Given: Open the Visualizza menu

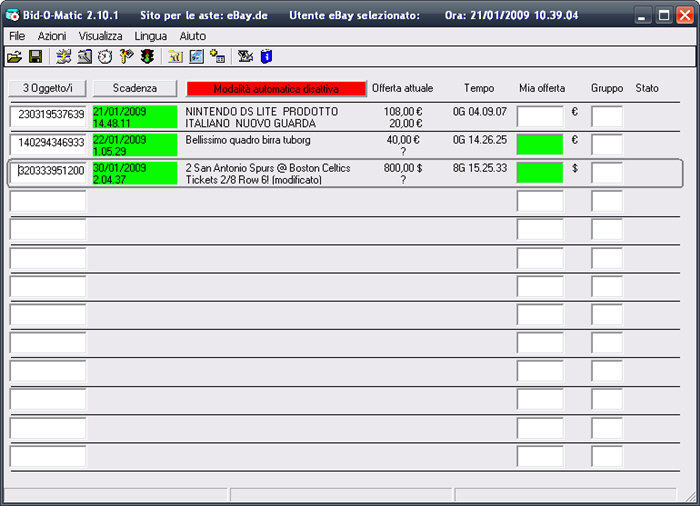Looking at the screenshot, I should coord(100,36).
